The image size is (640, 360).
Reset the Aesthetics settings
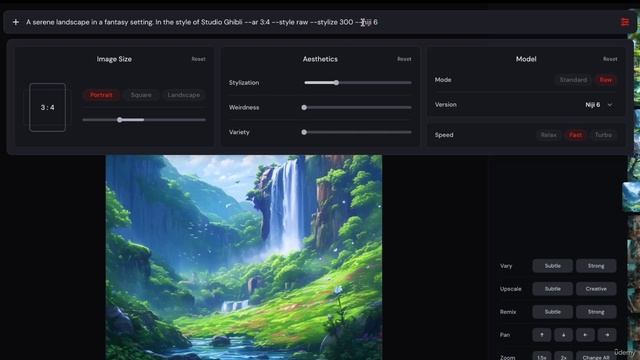tap(404, 59)
